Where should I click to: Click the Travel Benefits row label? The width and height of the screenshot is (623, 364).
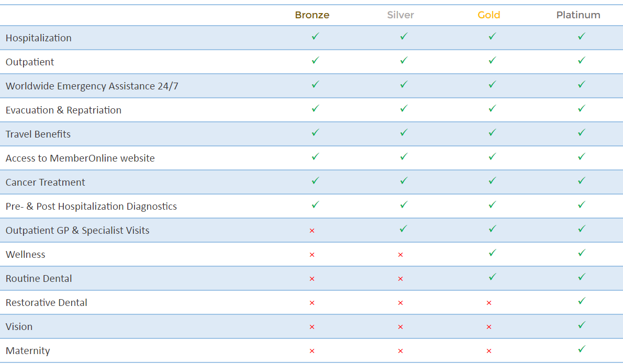click(x=38, y=134)
